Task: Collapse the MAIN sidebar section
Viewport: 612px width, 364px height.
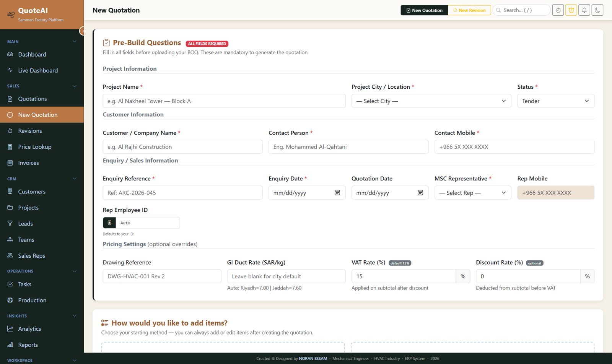Action: point(75,42)
